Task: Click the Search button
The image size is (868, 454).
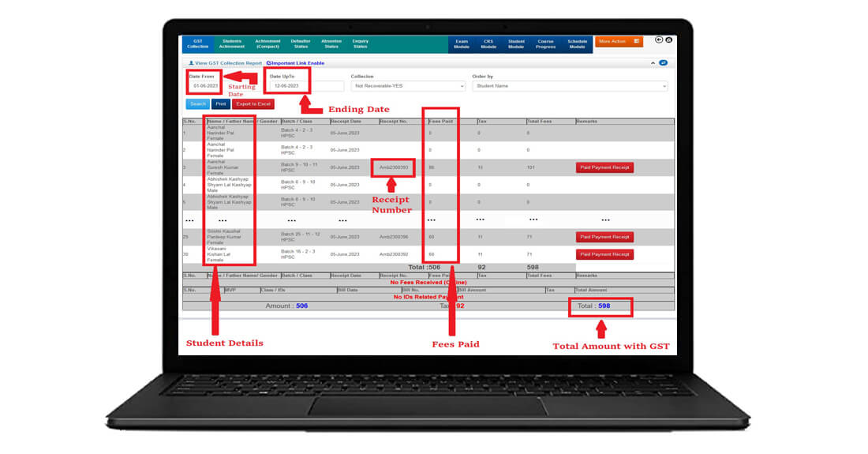Action: point(197,103)
